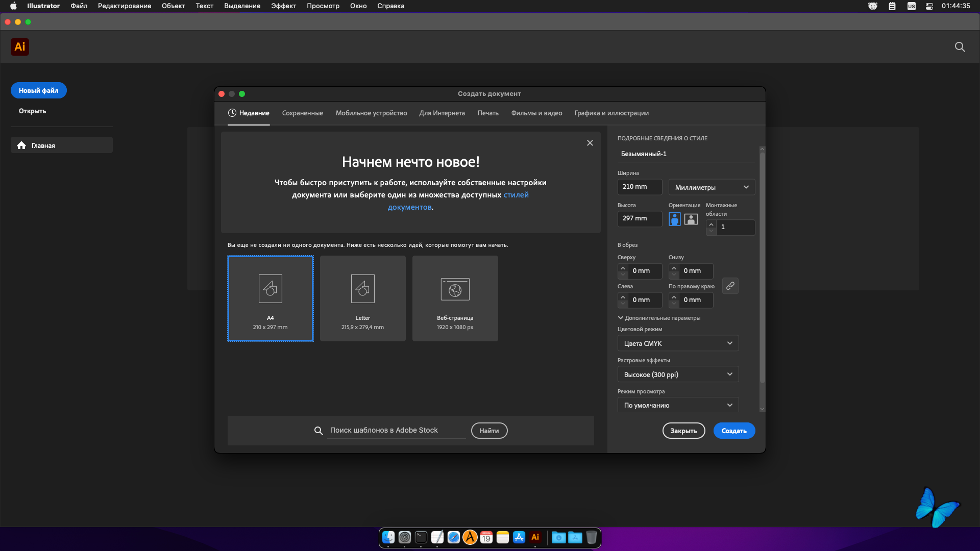Image resolution: width=980 pixels, height=551 pixels.
Task: Open System Preferences from the Dock
Action: point(405,537)
